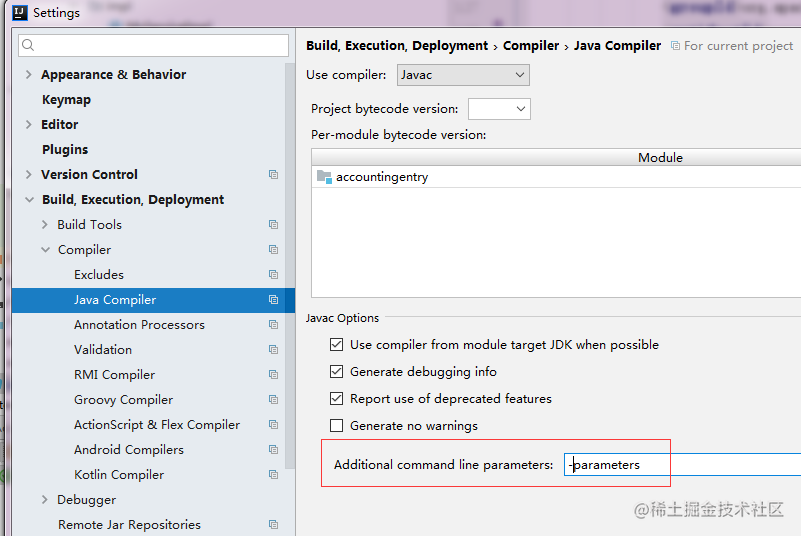Image resolution: width=801 pixels, height=536 pixels.
Task: Select the accountingentry module row
Action: [556, 177]
